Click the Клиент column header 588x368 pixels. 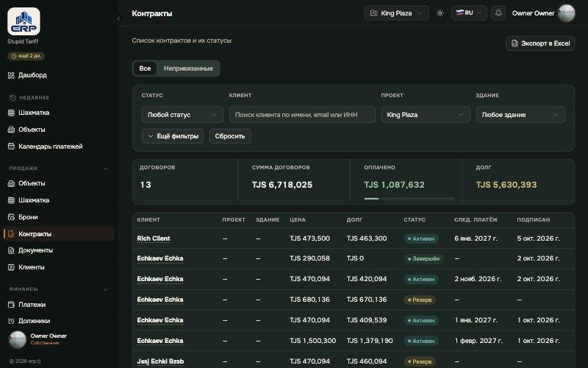tap(148, 219)
